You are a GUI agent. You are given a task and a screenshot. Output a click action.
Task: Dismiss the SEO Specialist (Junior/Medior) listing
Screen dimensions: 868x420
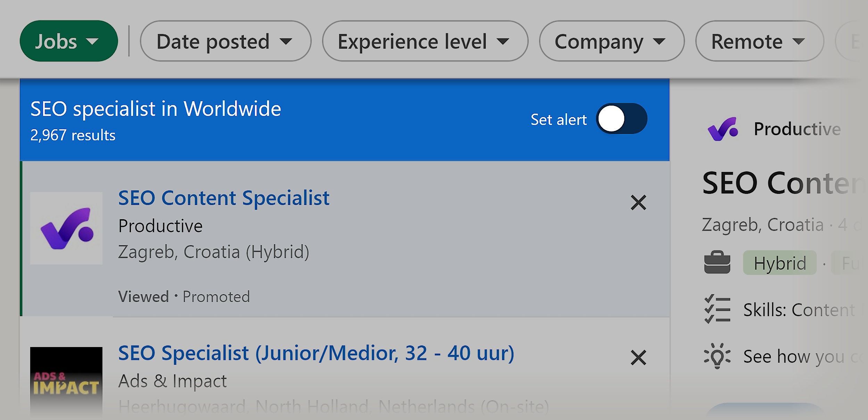[x=638, y=358]
